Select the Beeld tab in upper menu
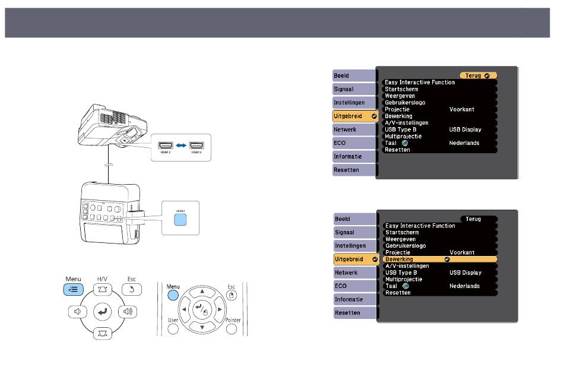 354,75
